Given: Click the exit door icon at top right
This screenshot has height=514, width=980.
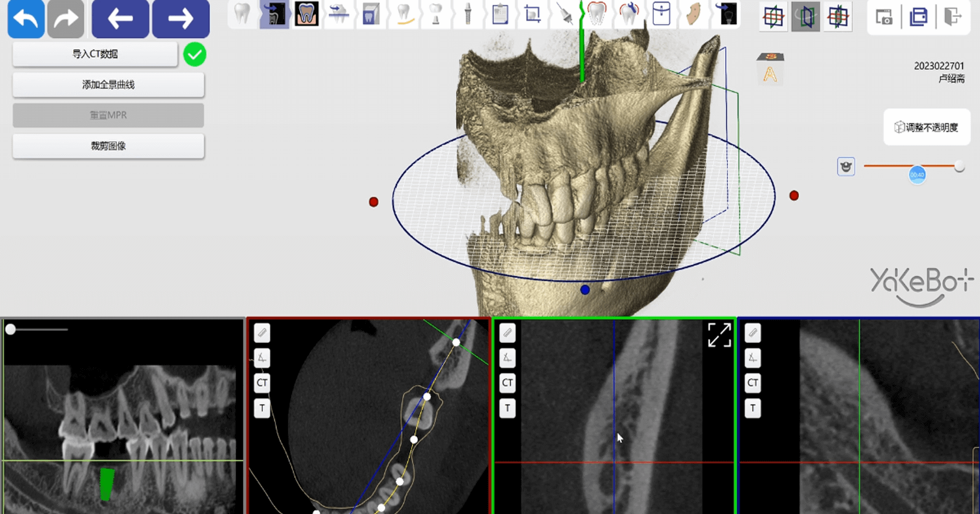Looking at the screenshot, I should 952,18.
